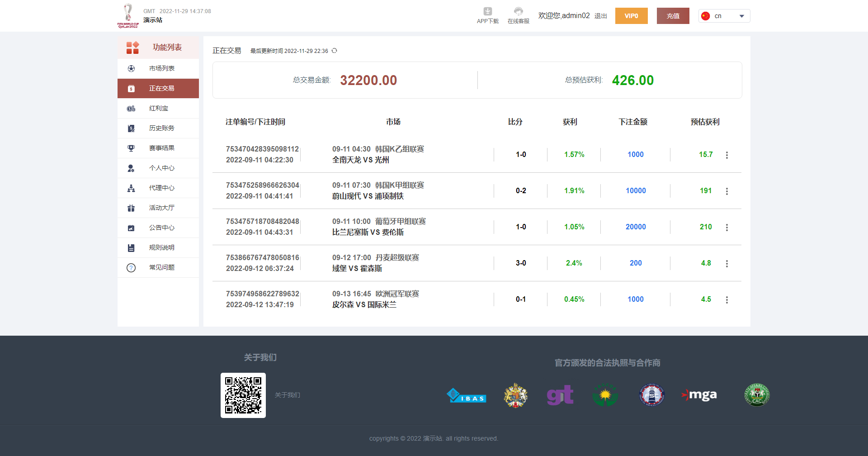
Task: Click the World Cup logo in header
Action: [x=128, y=16]
